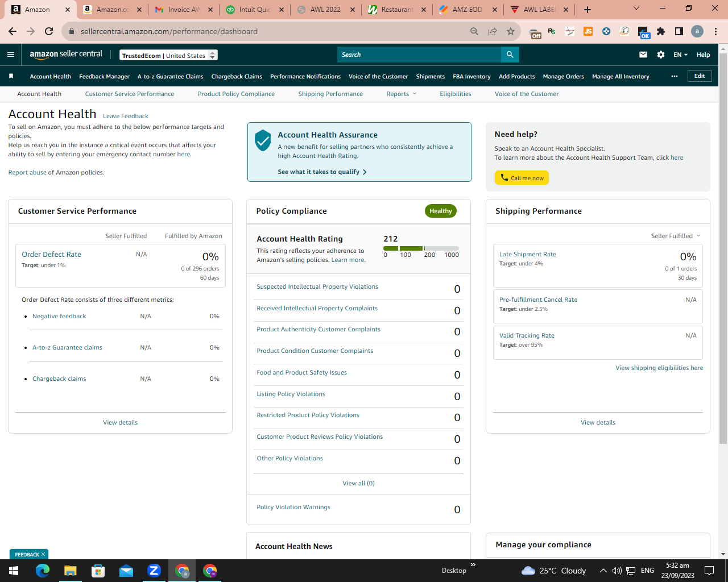Screen dimensions: 728x582
Task: Open the Negative feedback metric link
Action: (59, 316)
